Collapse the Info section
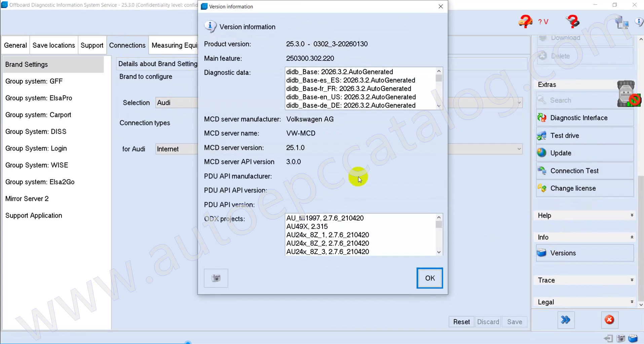 pyautogui.click(x=632, y=237)
